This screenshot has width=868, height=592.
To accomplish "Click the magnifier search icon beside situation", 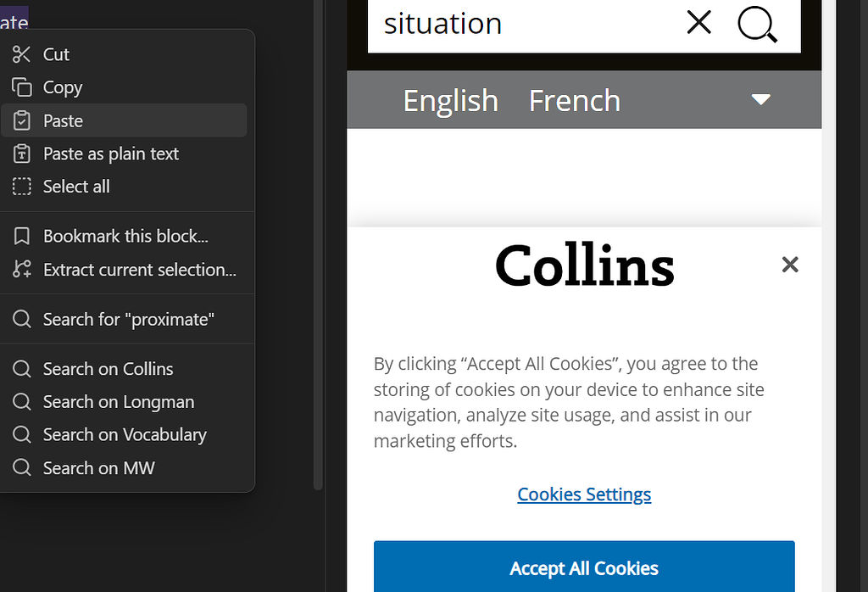I will pos(757,24).
